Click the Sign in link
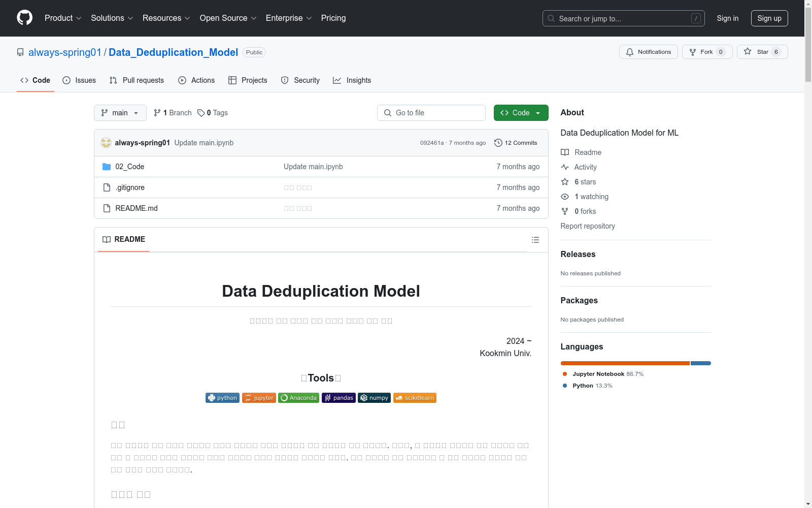Image resolution: width=812 pixels, height=508 pixels. (727, 18)
